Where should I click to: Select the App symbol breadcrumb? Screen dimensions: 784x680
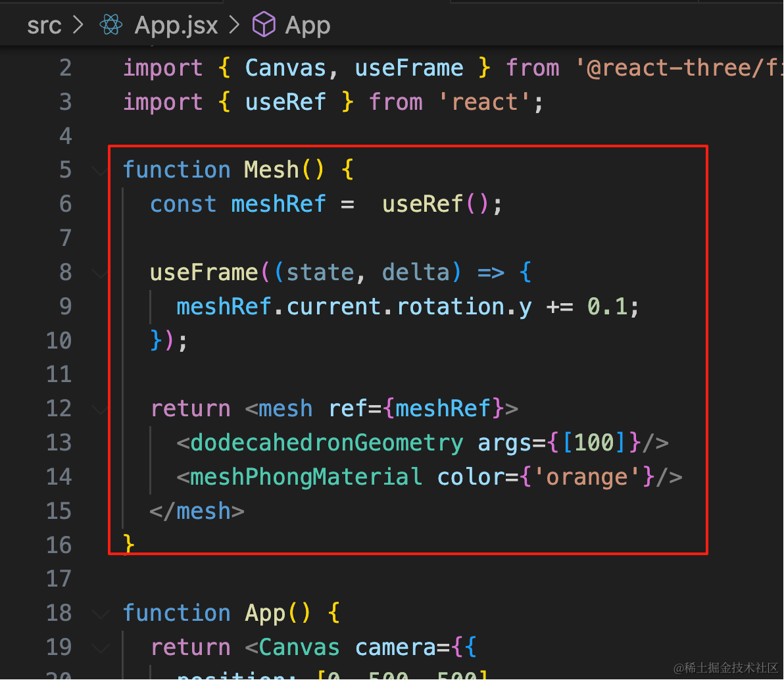(x=308, y=25)
